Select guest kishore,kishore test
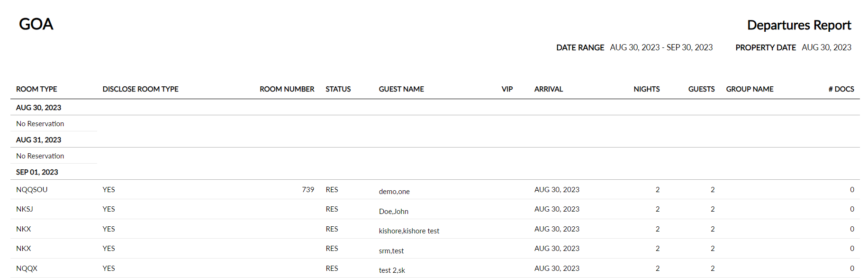The height and width of the screenshot is (278, 868). pos(409,231)
